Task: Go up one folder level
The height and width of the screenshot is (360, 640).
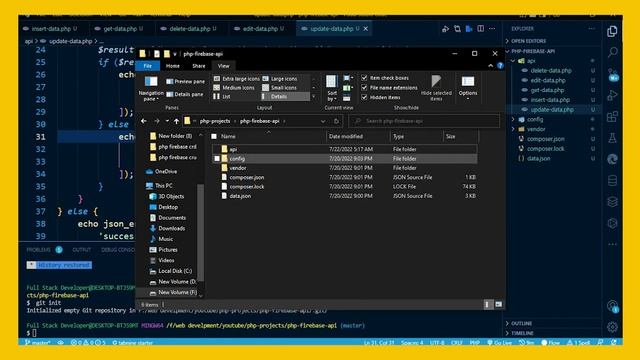Action: point(176,121)
